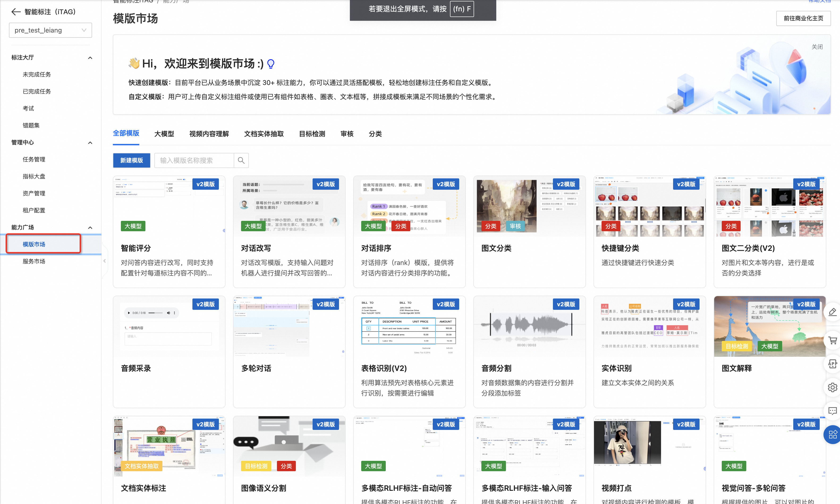Screen dimensions: 840x504
Task: Open 指标大盘 menu item
Action: coord(34,176)
